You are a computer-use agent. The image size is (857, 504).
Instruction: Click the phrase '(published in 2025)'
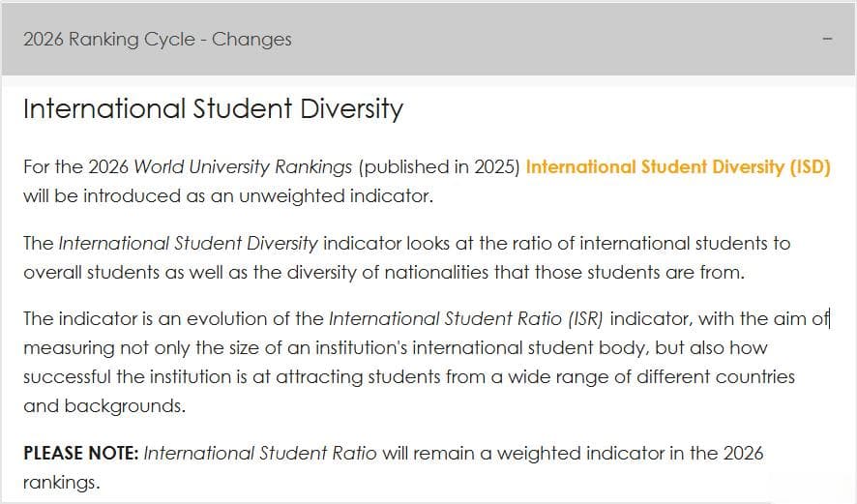(x=439, y=166)
